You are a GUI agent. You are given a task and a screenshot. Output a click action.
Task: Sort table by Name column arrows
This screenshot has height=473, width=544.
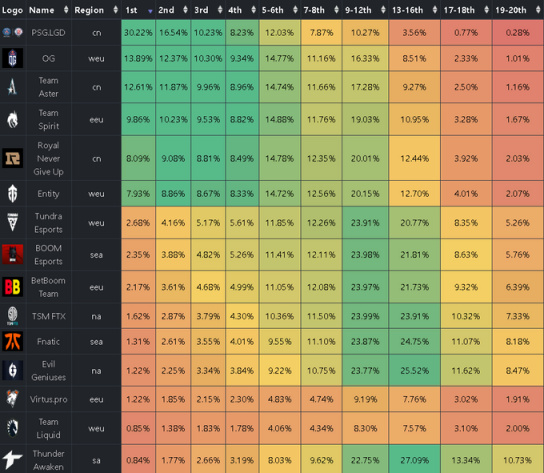(66, 10)
